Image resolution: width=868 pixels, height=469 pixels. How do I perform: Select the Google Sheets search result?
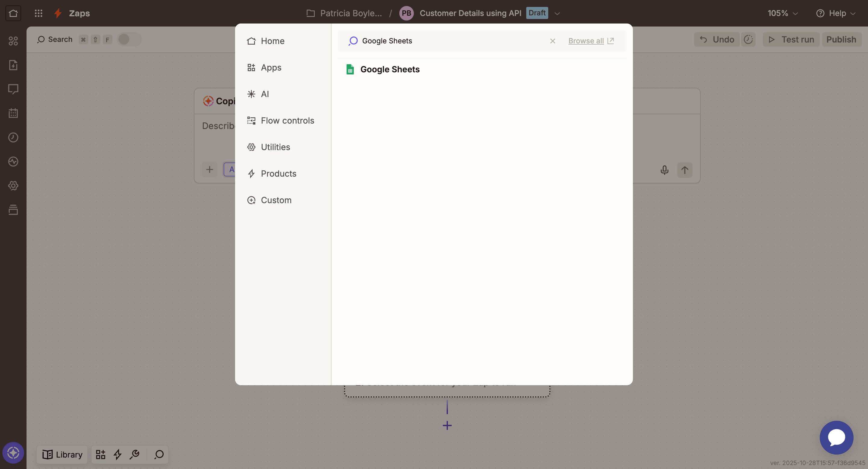coord(390,69)
